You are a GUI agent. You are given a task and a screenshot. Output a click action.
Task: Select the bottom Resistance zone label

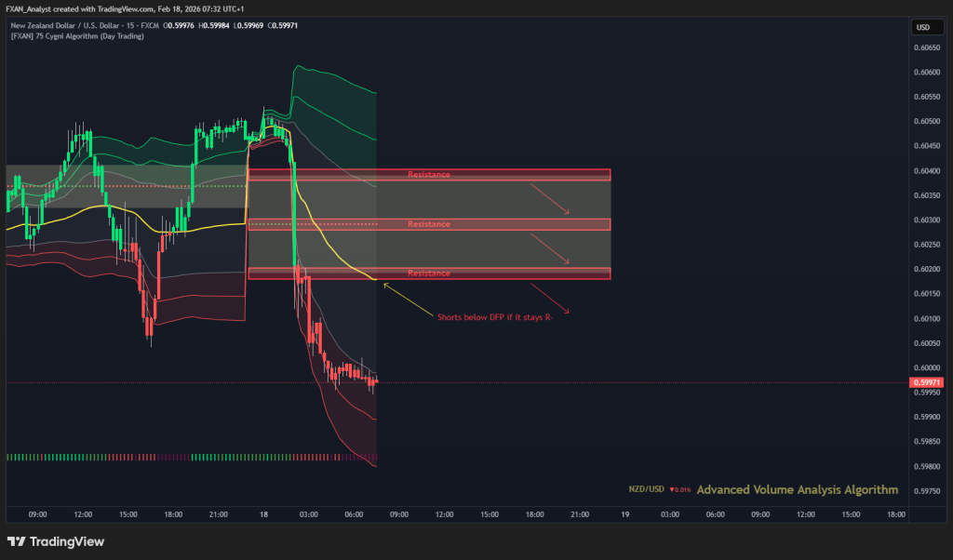coord(428,273)
